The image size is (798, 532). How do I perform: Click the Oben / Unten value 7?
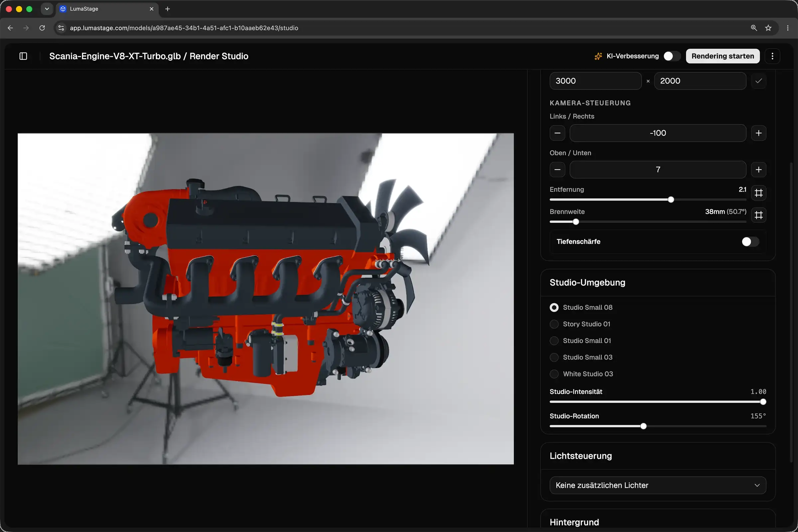coord(658,170)
